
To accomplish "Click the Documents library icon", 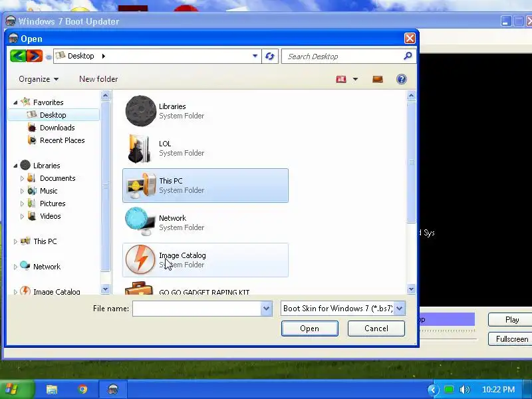I will [31, 178].
